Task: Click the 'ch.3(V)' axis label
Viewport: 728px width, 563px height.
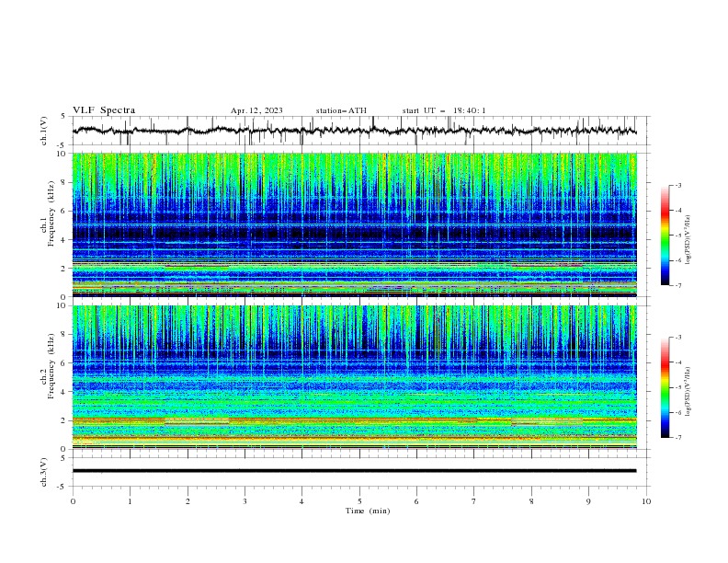Action: [x=44, y=472]
